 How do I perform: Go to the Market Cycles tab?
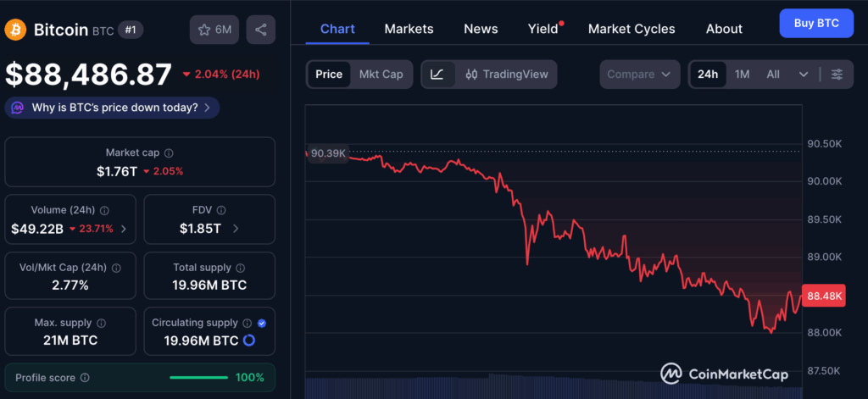[x=632, y=29]
